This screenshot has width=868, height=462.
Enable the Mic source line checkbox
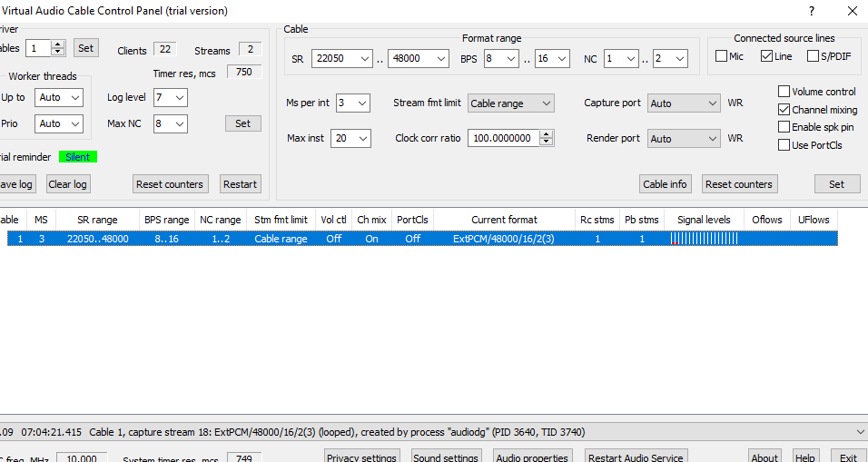pyautogui.click(x=721, y=56)
